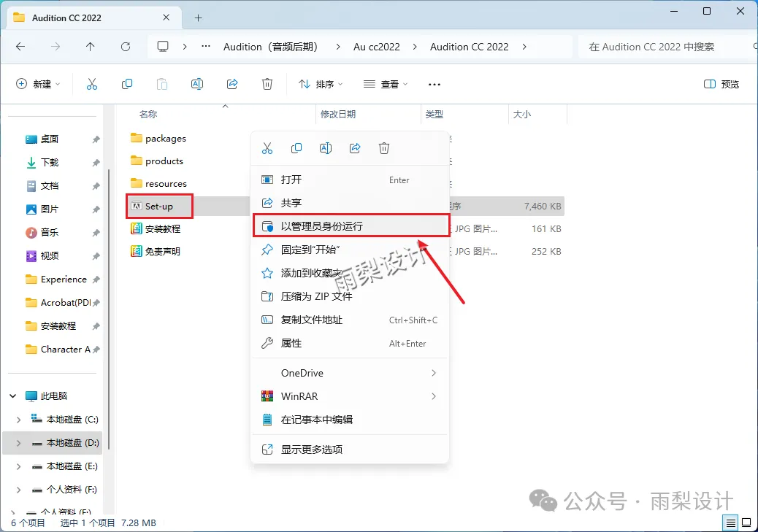The width and height of the screenshot is (758, 532).
Task: Open the OneDrive submenu
Action: click(350, 373)
